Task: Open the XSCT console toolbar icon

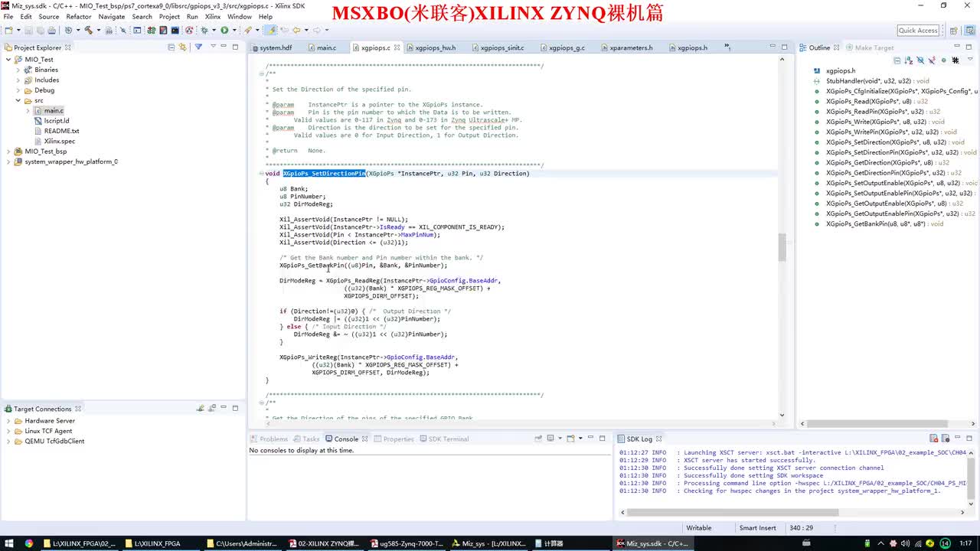Action: coord(175,30)
